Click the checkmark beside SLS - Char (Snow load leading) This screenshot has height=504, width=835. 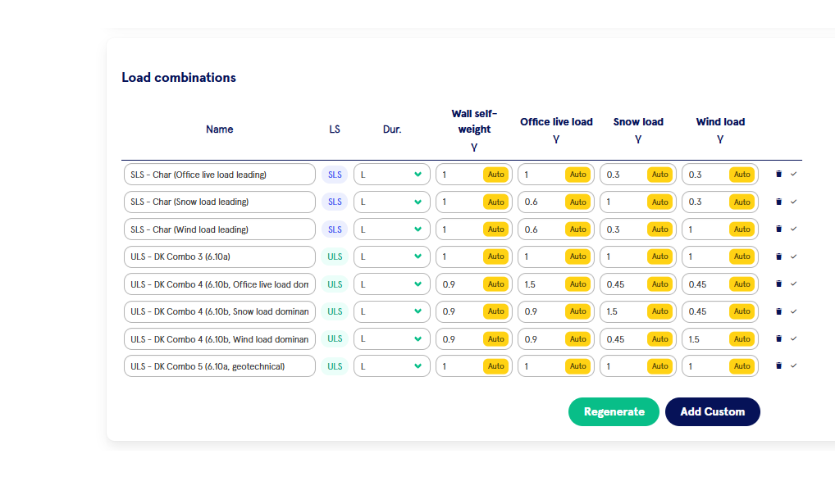click(x=792, y=202)
